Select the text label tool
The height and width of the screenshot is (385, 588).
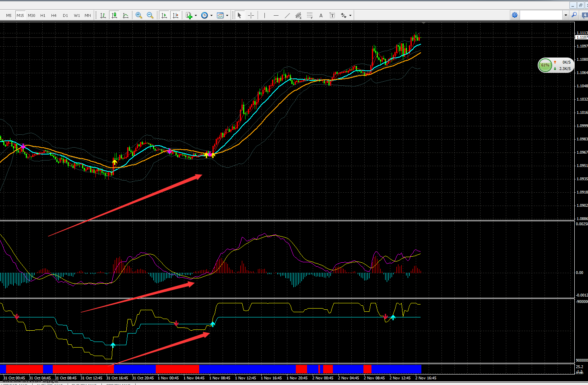[332, 15]
